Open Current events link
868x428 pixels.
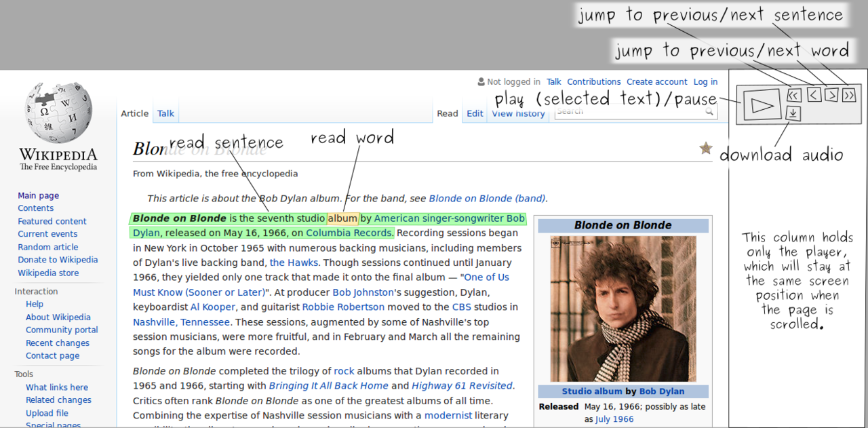click(x=47, y=234)
